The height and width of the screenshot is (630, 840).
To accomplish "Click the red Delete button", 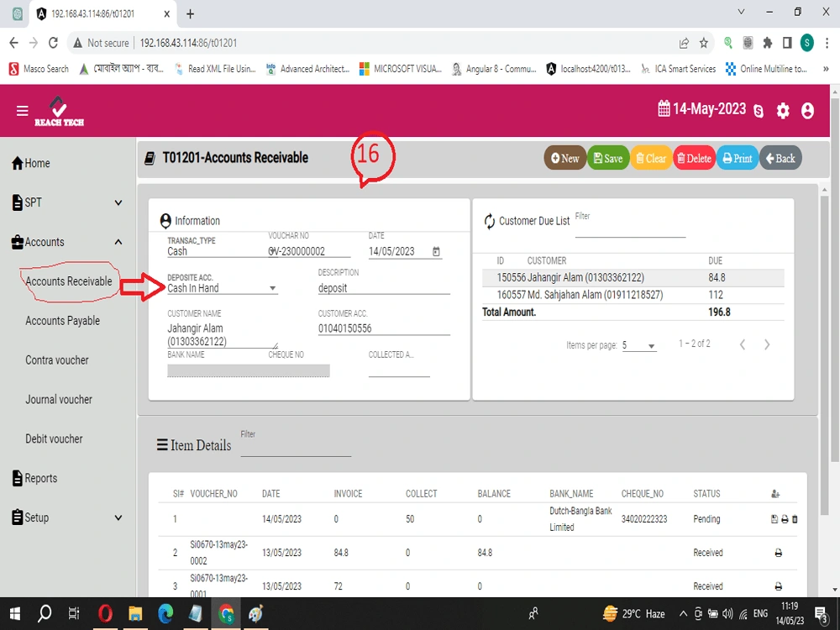I will pyautogui.click(x=695, y=158).
